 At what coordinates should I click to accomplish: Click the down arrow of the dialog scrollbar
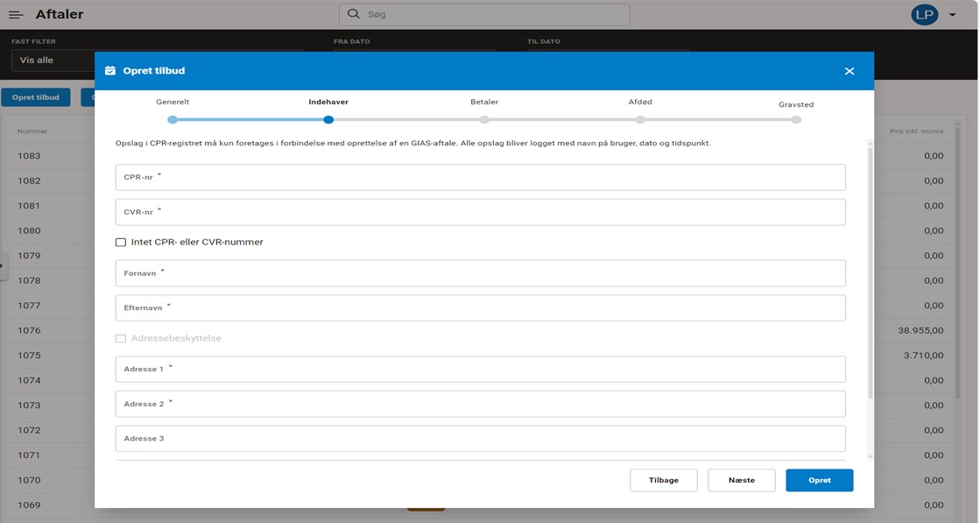(870, 457)
